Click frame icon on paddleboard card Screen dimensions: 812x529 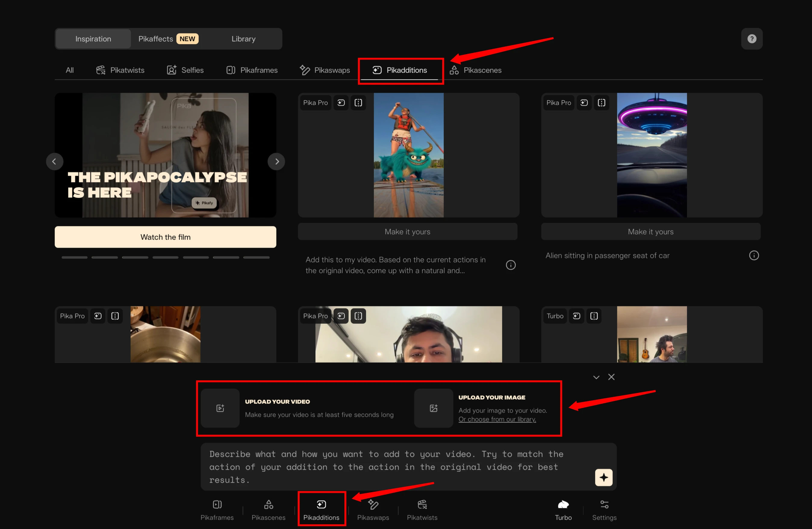point(358,103)
